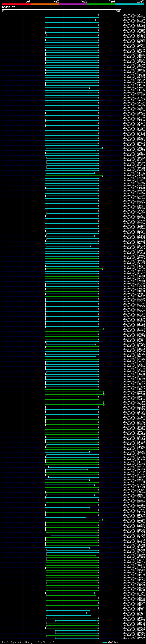This screenshot has width=146, height=644.
Task: Open hit UniRef100_P05349
Action: [134, 65]
